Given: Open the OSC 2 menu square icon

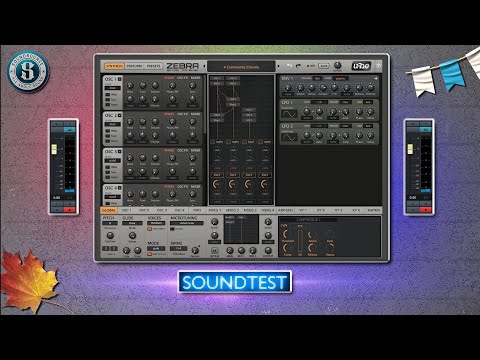Looking at the screenshot, I should pos(120,115).
